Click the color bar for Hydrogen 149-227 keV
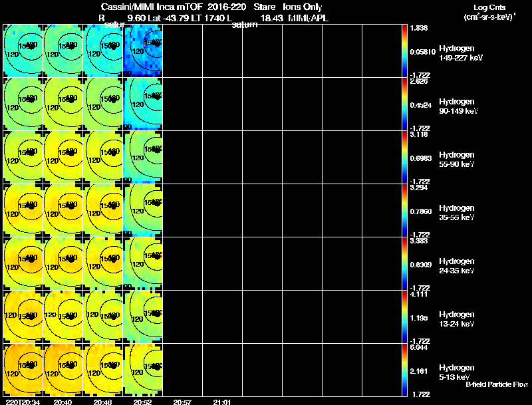This screenshot has height=405, width=532. (404, 51)
